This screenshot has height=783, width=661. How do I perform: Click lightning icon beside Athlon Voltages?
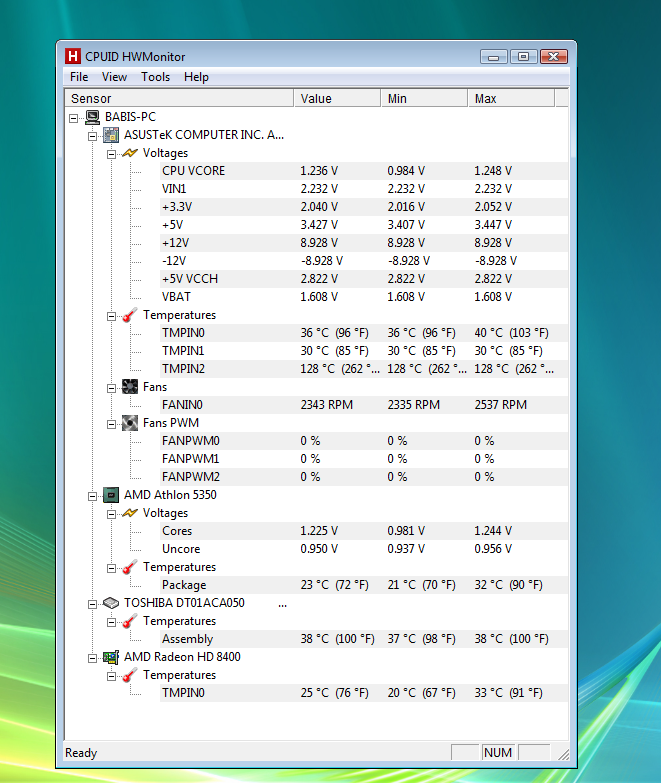coord(130,513)
